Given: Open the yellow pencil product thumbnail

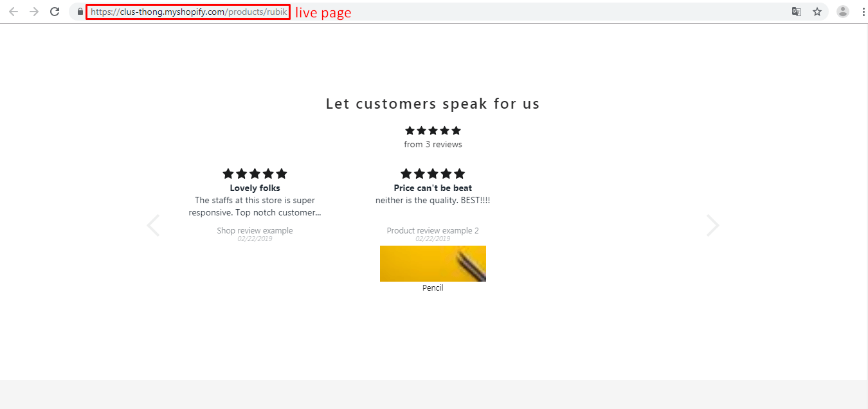Looking at the screenshot, I should (x=433, y=264).
